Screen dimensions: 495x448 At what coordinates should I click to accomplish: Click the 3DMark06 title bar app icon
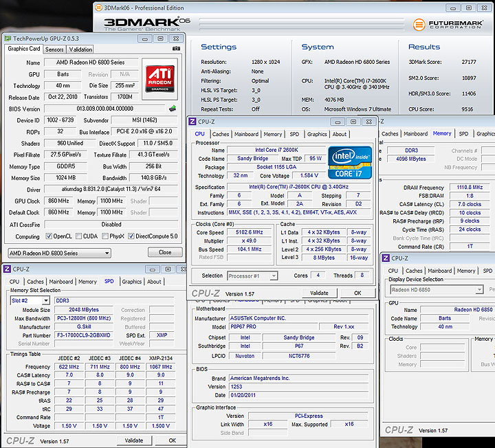[99, 8]
